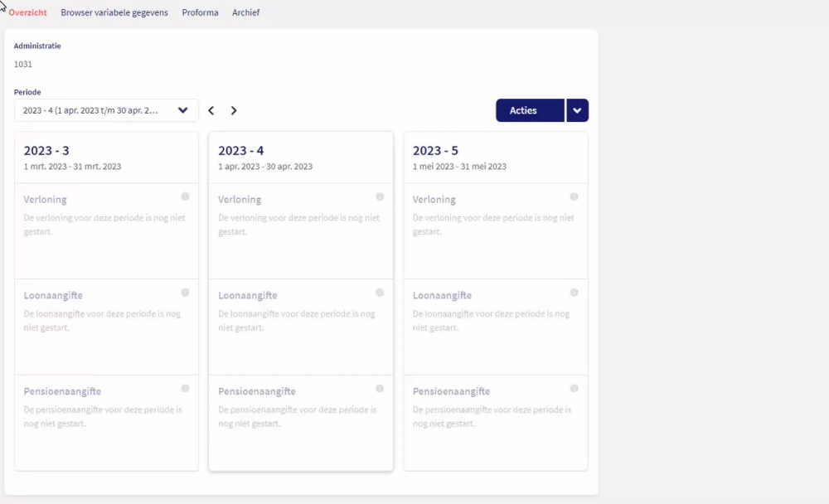Click info icon for Loonaangifte in 2023 - 4
The image size is (829, 504).
point(380,293)
